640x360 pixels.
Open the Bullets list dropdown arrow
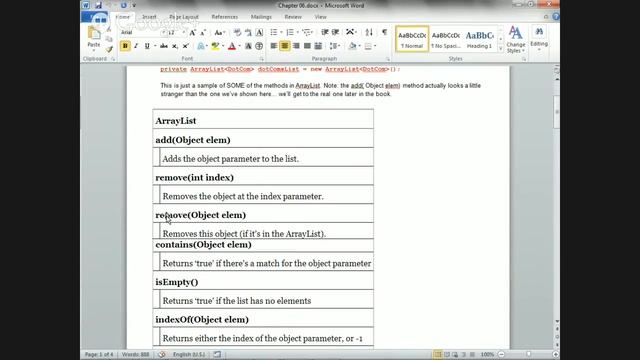tap(281, 32)
